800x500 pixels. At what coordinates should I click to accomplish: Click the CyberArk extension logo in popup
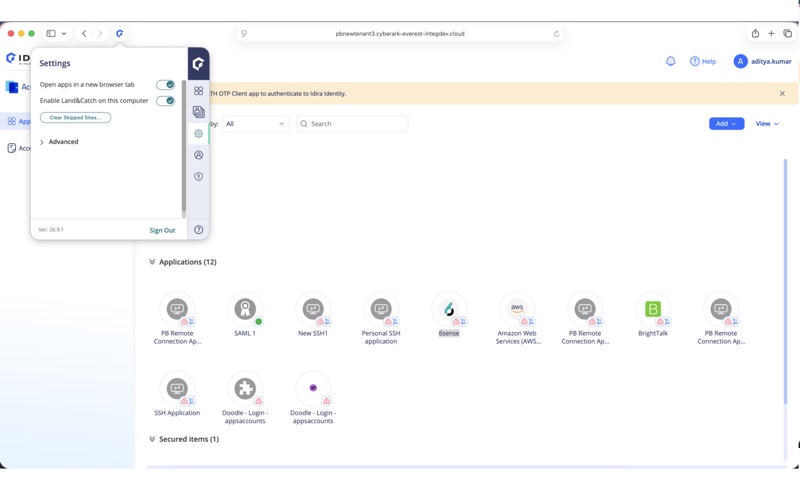198,64
